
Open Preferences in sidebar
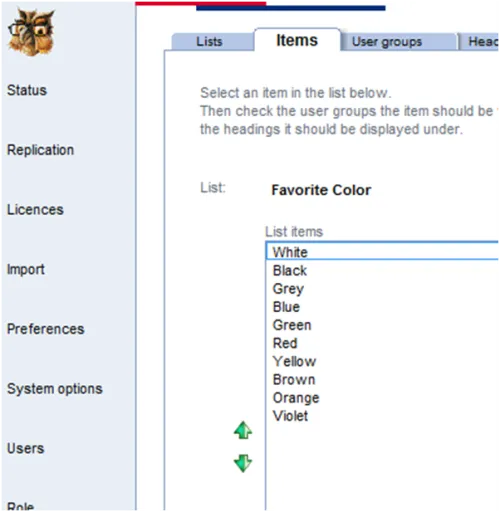click(46, 329)
